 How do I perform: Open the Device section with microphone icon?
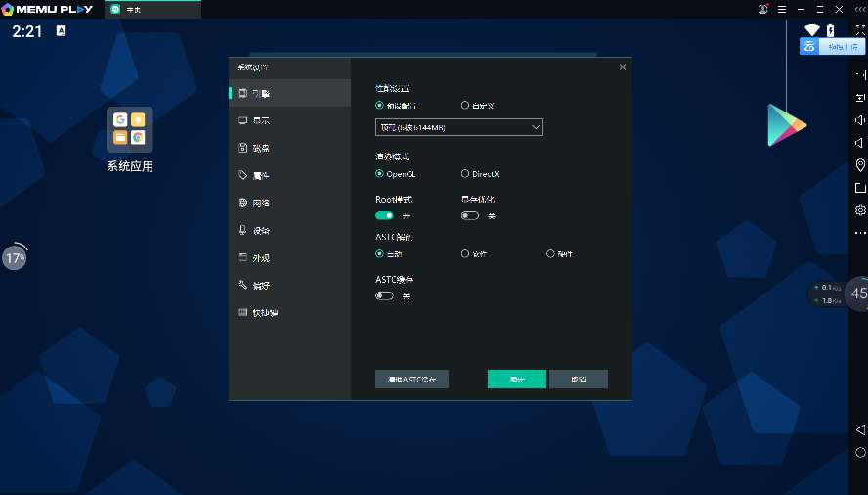tap(289, 230)
